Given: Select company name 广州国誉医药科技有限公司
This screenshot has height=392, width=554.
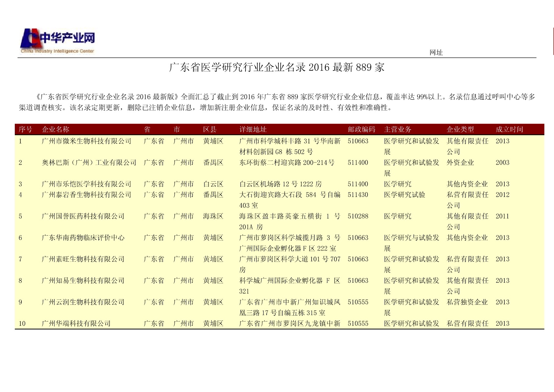Looking at the screenshot, I should tap(83, 216).
